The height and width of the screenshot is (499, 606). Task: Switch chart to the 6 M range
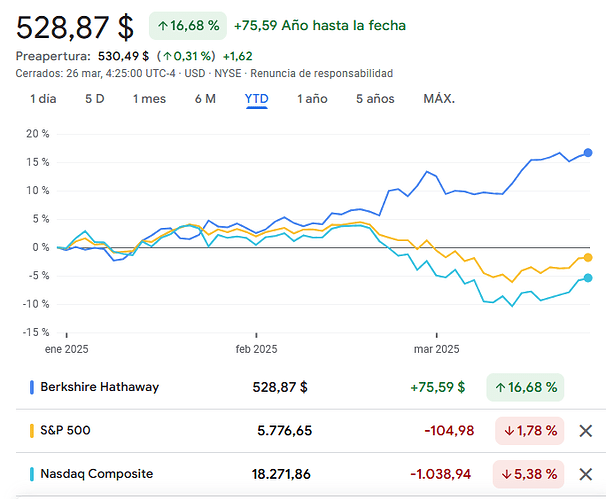point(205,99)
